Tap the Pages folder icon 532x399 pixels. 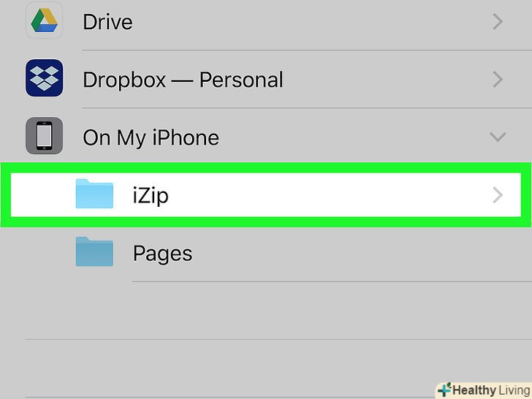pyautogui.click(x=94, y=252)
